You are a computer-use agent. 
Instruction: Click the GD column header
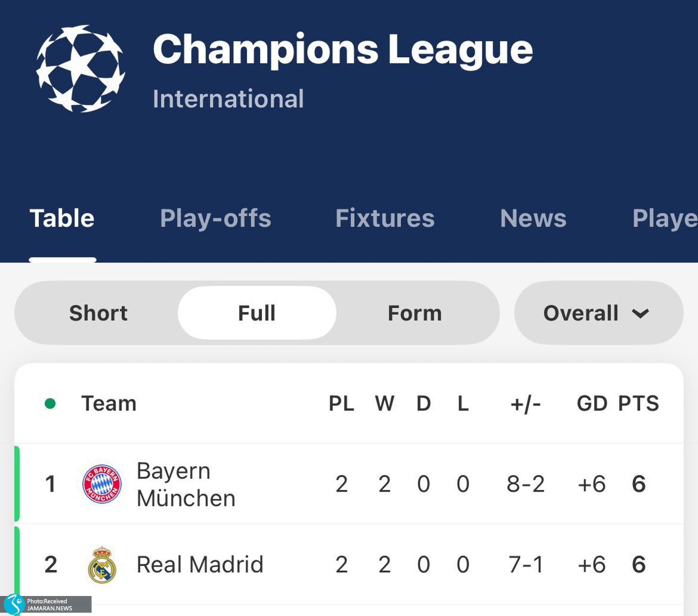592,403
